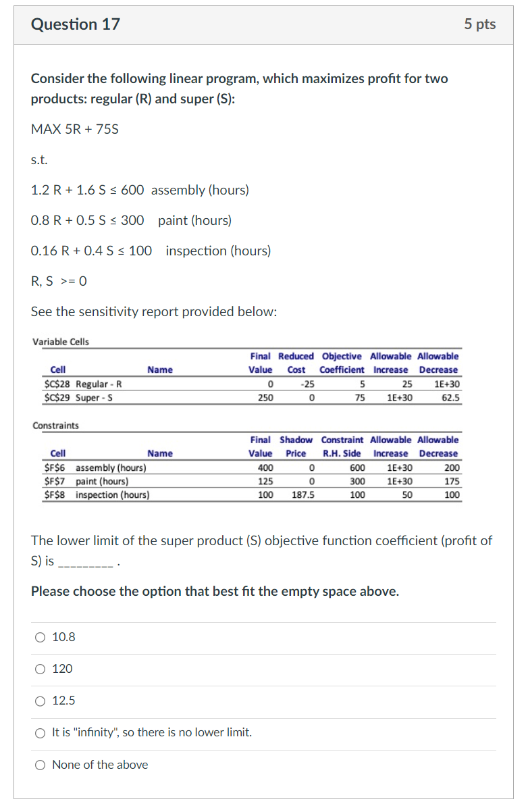
Task: Select the answer option 10.8
Action: pyautogui.click(x=41, y=636)
